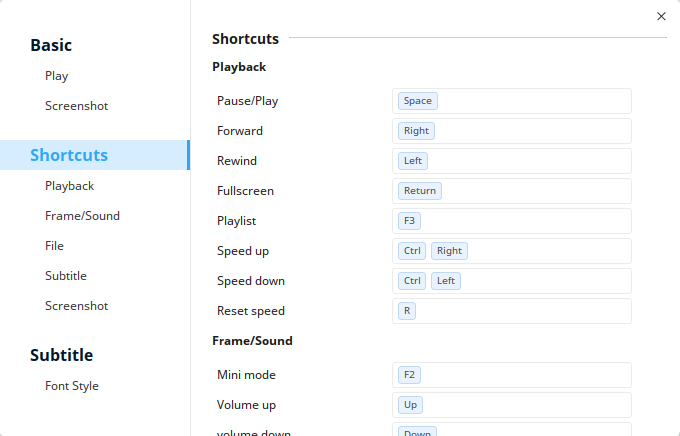Screen dimensions: 680x436
Task: Open the Basic settings section
Action: [x=51, y=45]
